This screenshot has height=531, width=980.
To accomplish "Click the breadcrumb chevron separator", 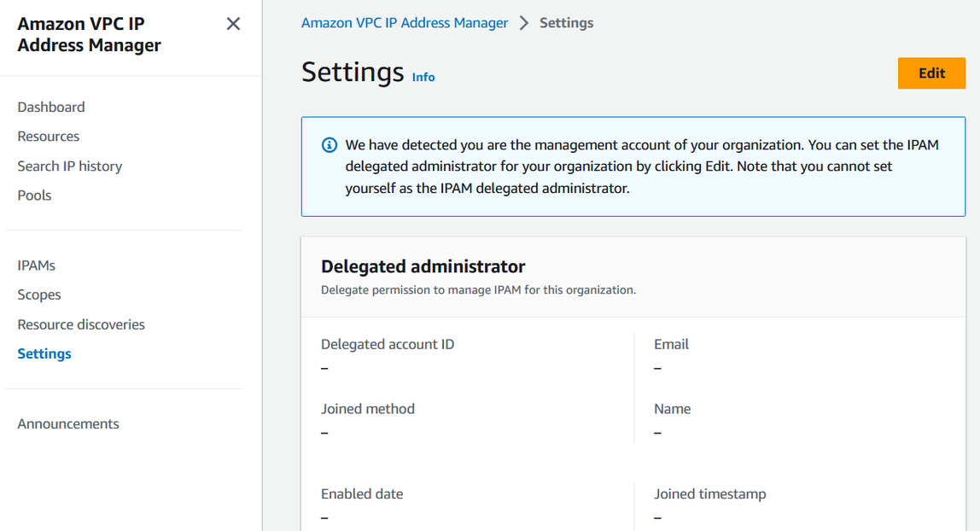I will (524, 23).
